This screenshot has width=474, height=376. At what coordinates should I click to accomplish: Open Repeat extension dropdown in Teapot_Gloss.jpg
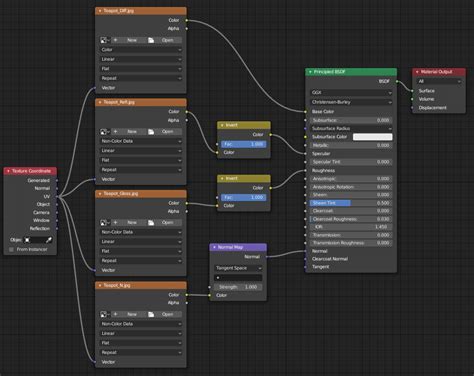pyautogui.click(x=141, y=261)
